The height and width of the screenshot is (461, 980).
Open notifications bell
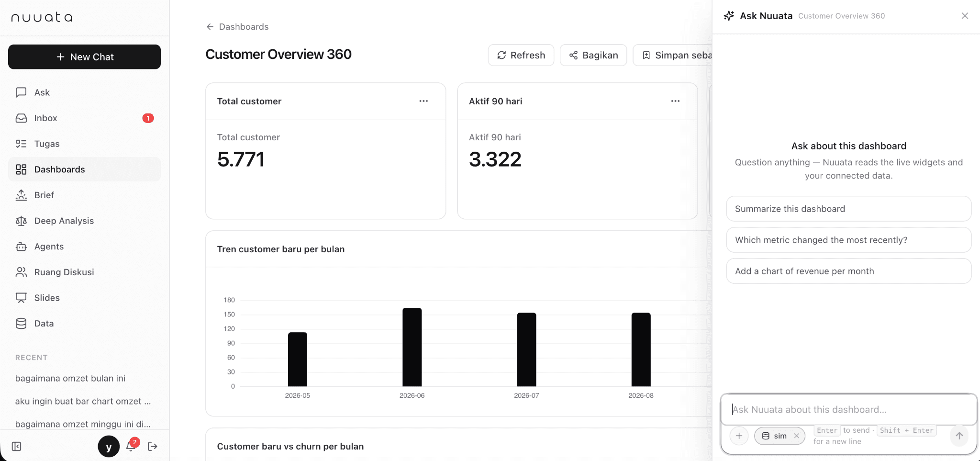point(131,446)
